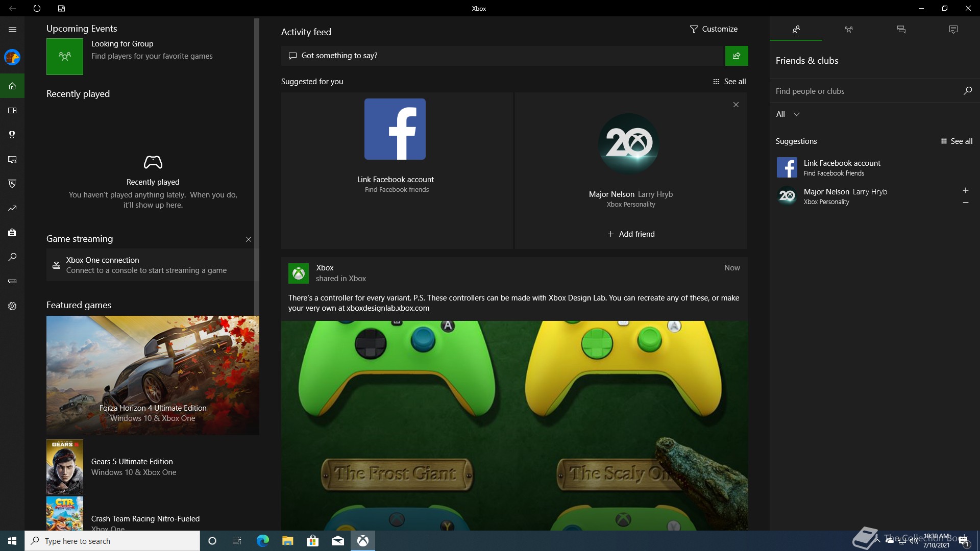Open Captures sidebar icon
Image resolution: width=980 pixels, height=551 pixels.
click(x=12, y=159)
